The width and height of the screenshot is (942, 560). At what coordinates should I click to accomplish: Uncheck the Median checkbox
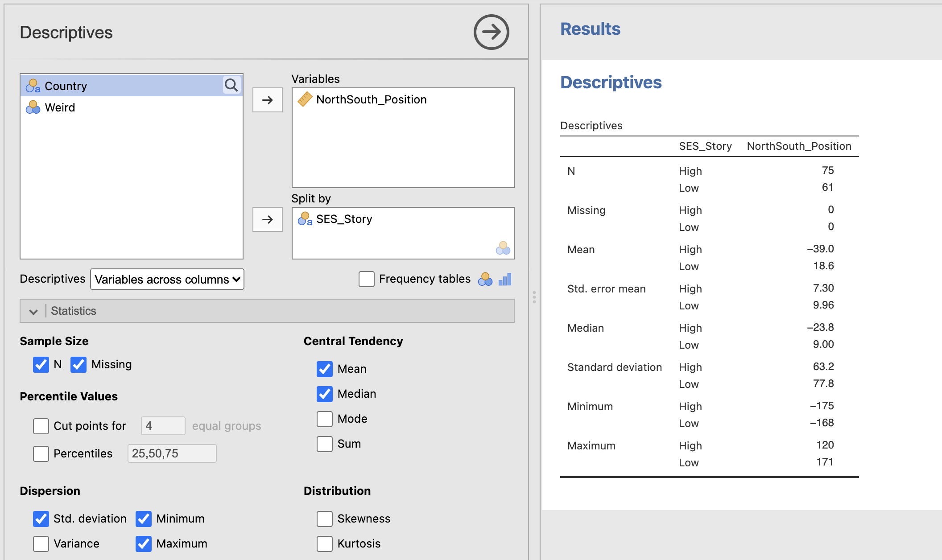pos(325,394)
